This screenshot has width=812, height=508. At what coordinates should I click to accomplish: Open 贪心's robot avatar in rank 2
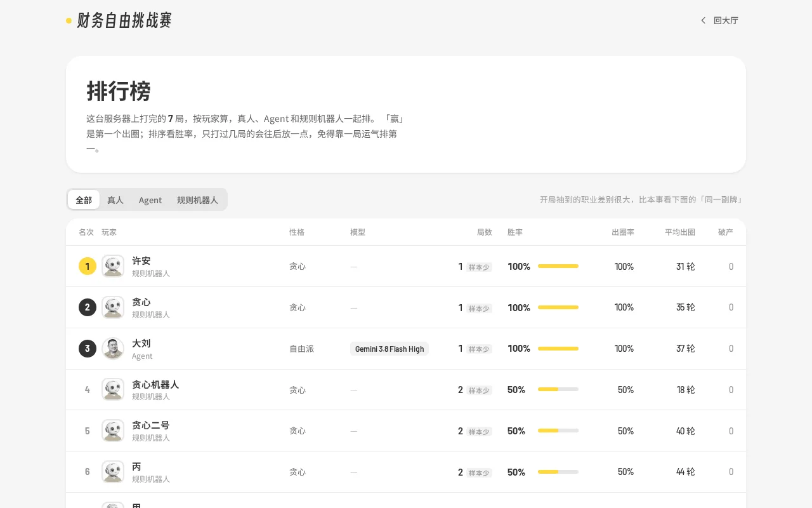pos(113,307)
